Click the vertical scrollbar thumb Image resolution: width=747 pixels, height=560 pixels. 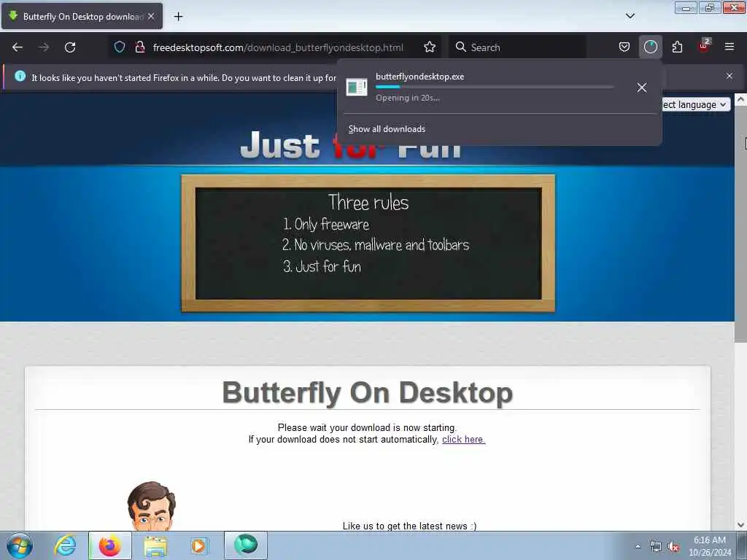740,224
